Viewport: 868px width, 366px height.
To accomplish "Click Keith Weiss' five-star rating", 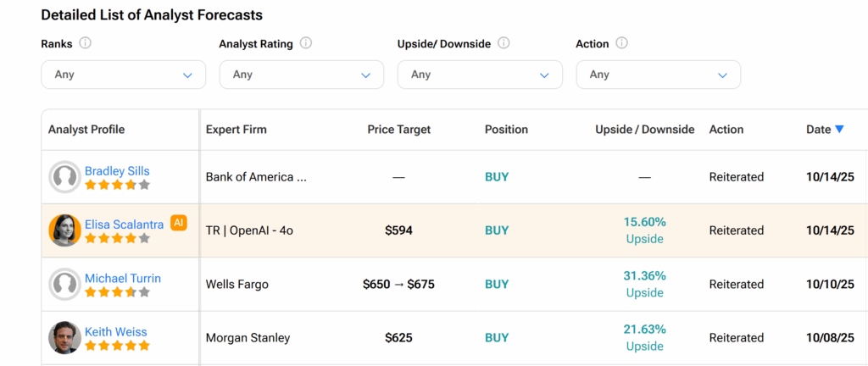I will click(117, 346).
